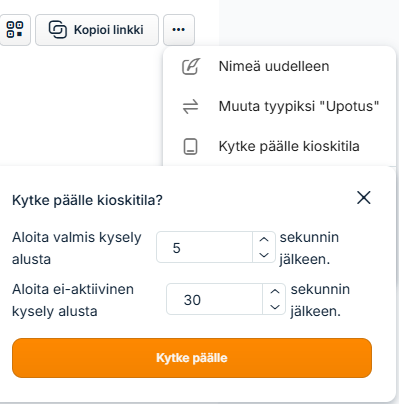Click the swap arrows icon

coord(191,107)
